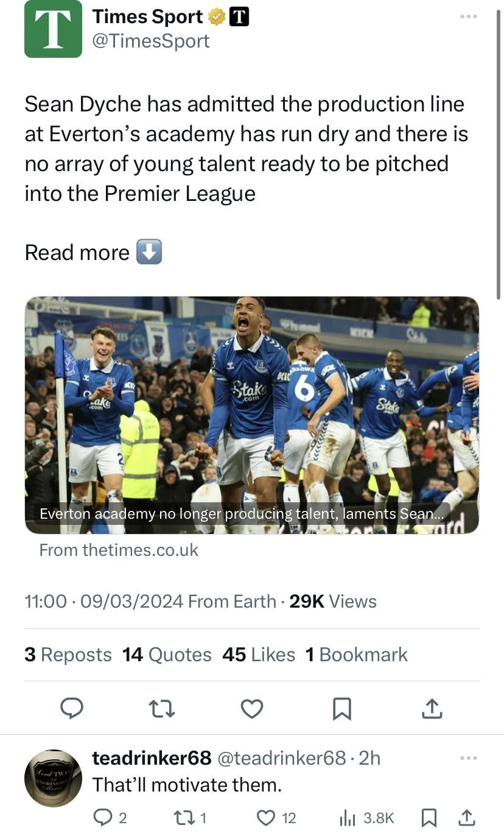The image size is (504, 839).
Task: Open the Times Sport profile avatar
Action: pos(53,29)
